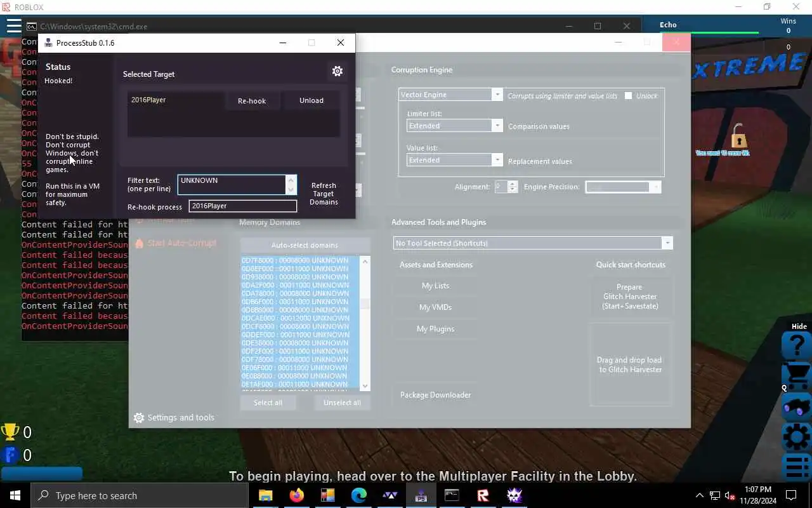Click the blue F currency icon
This screenshot has height=508, width=812.
click(10, 455)
